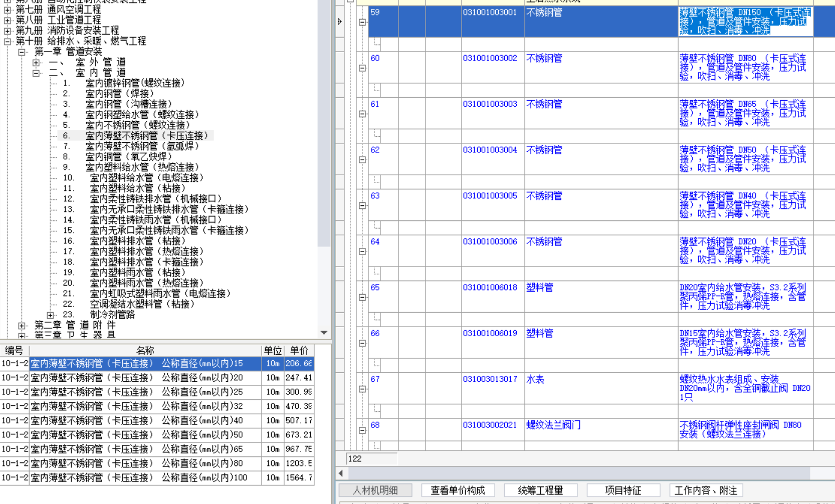
Task: Expand 第七册 通风空调工程 tree node
Action: [8, 10]
